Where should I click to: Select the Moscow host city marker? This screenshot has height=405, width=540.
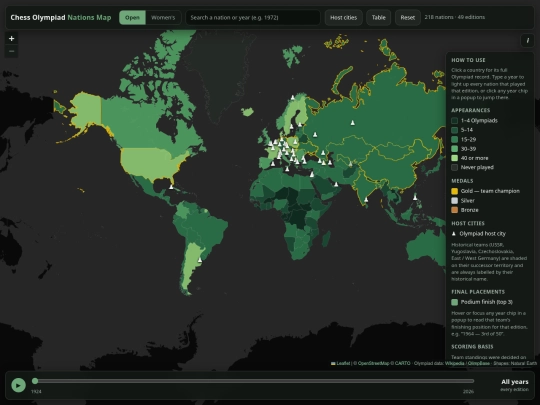315,134
